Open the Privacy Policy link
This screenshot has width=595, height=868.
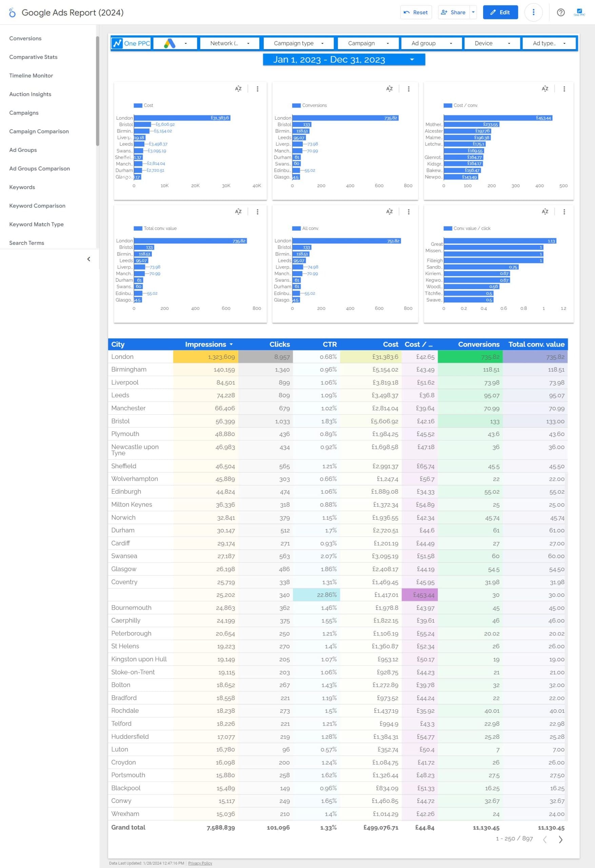click(200, 863)
